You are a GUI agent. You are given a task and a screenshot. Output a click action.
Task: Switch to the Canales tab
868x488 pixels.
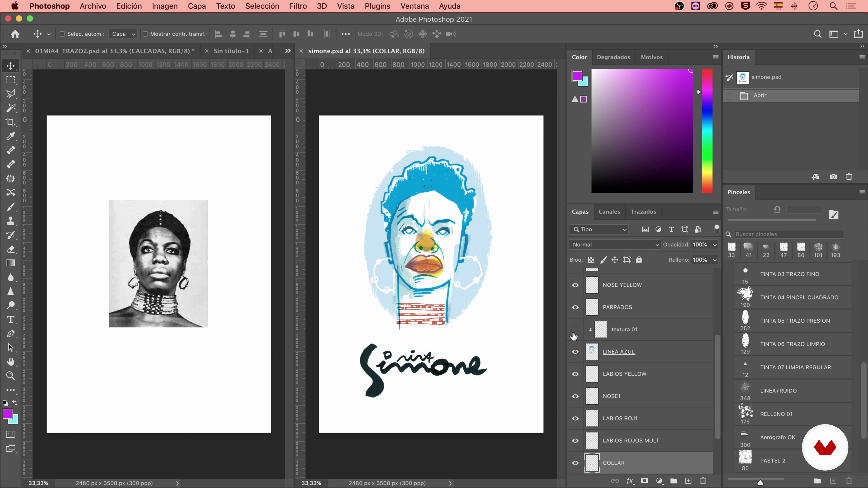[x=609, y=211]
